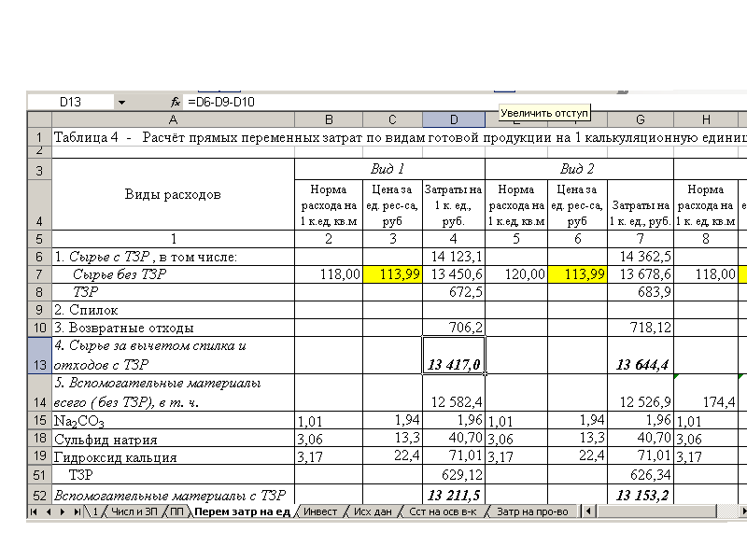Select the "Na2CO3" row label
747x560 pixels.
pyautogui.click(x=173, y=421)
